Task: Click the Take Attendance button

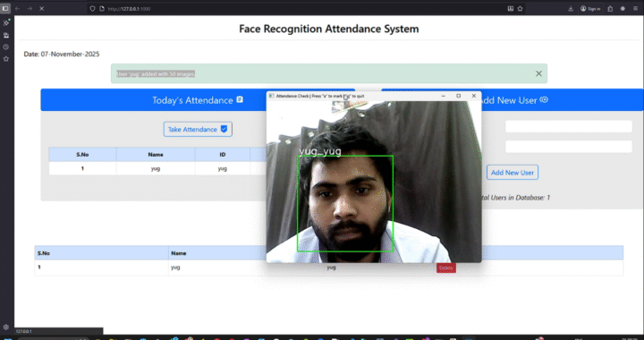Action: 198,129
